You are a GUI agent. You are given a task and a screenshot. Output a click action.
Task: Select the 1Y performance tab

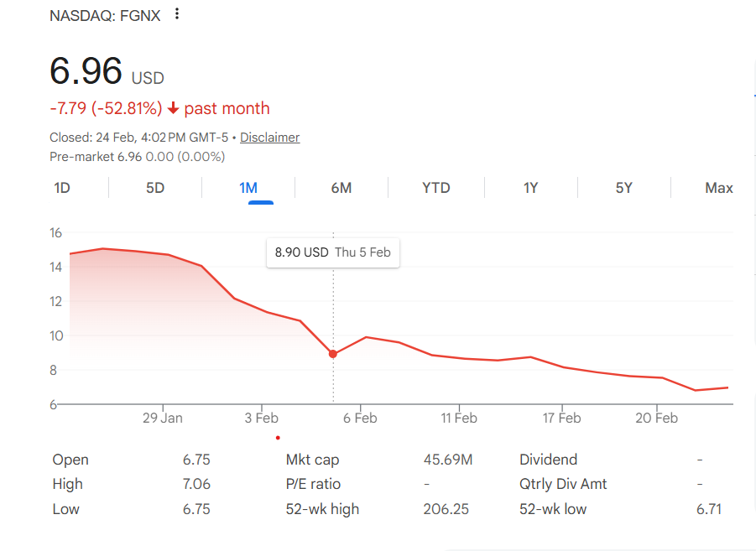click(530, 187)
